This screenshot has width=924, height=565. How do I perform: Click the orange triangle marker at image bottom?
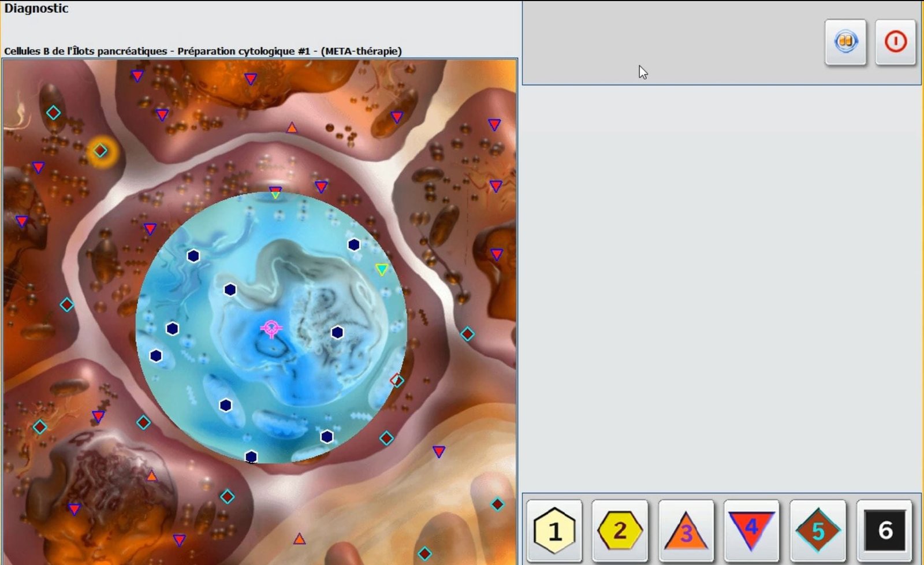(299, 539)
